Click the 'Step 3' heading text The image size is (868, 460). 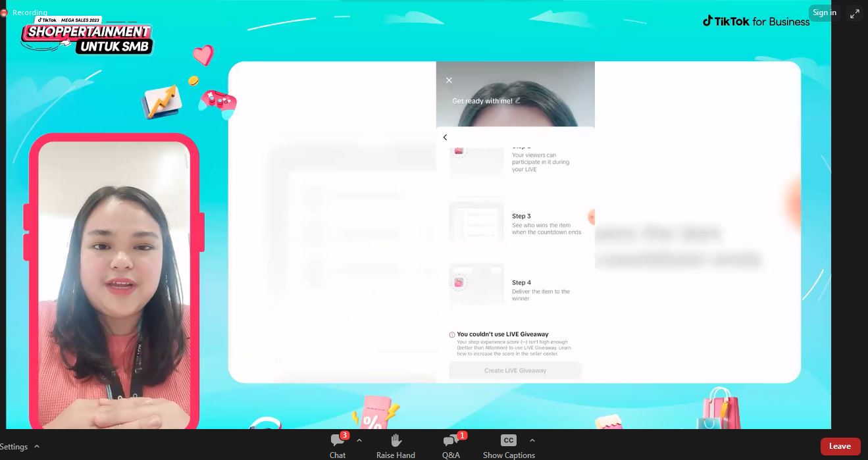coord(521,216)
